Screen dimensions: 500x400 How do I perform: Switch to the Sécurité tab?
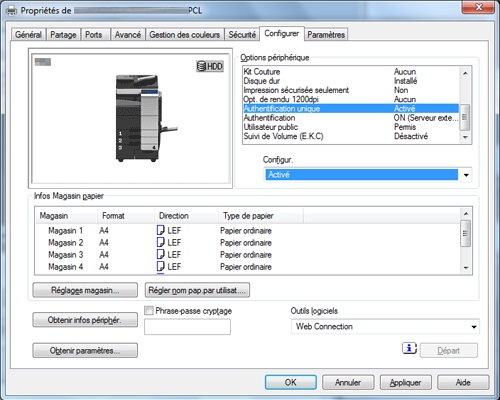(242, 35)
